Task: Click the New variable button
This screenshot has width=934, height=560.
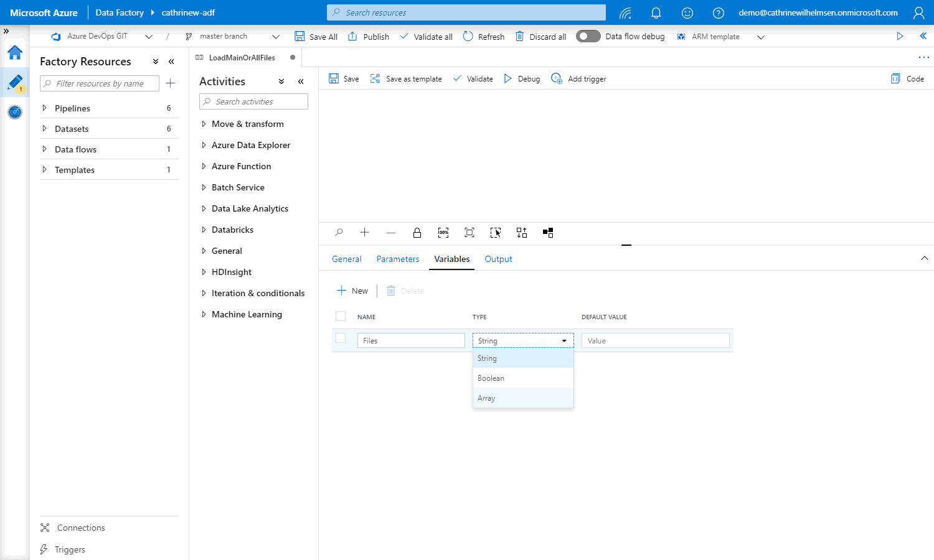Action: pyautogui.click(x=352, y=291)
